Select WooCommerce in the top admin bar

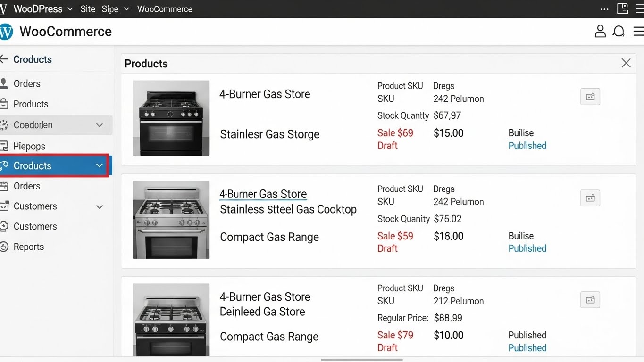point(165,8)
